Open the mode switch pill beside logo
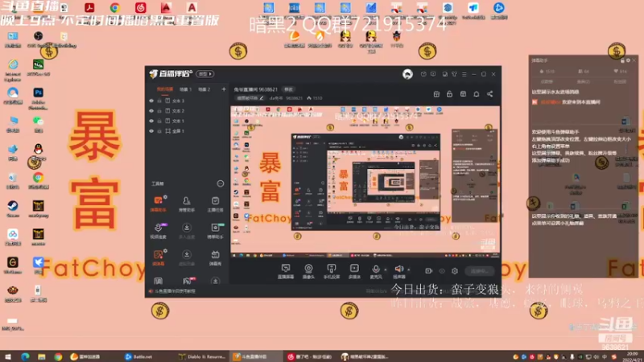The image size is (644, 362). coord(205,74)
